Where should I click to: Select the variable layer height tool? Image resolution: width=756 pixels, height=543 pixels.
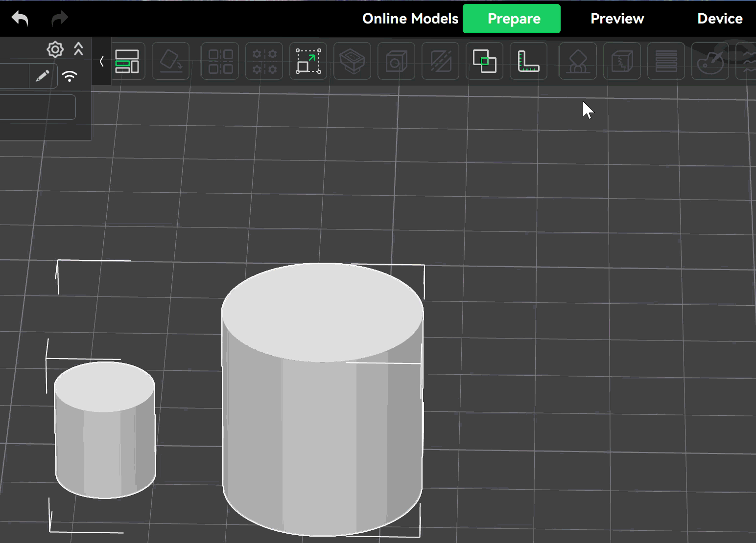click(x=666, y=61)
